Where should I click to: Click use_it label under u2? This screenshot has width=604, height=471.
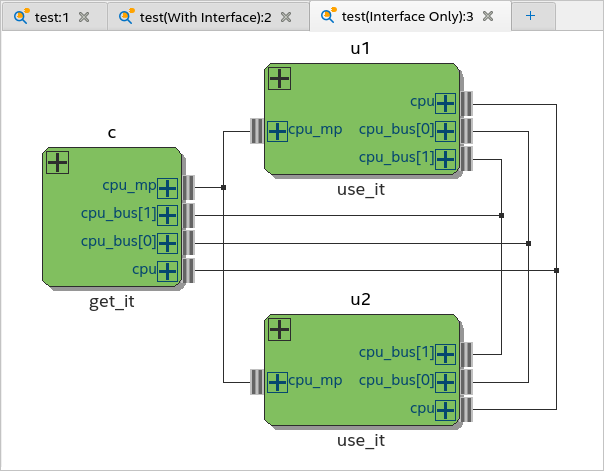(x=361, y=441)
